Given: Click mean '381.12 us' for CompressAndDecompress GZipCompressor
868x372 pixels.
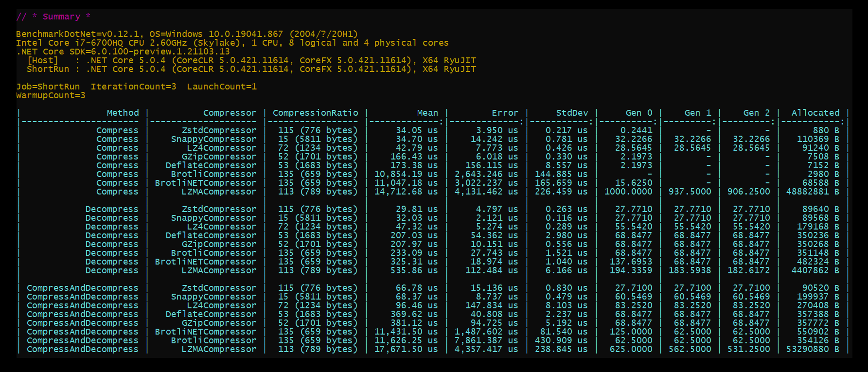Looking at the screenshot, I should pyautogui.click(x=414, y=323).
